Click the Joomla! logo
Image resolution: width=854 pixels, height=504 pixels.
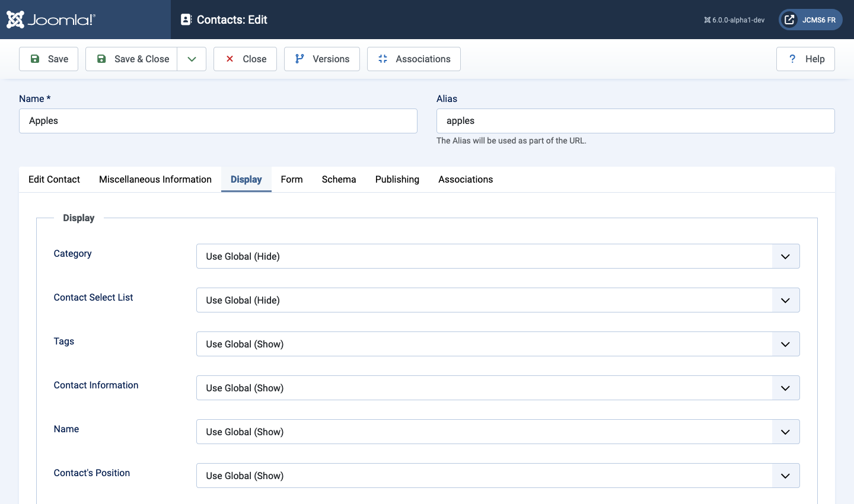pos(51,20)
